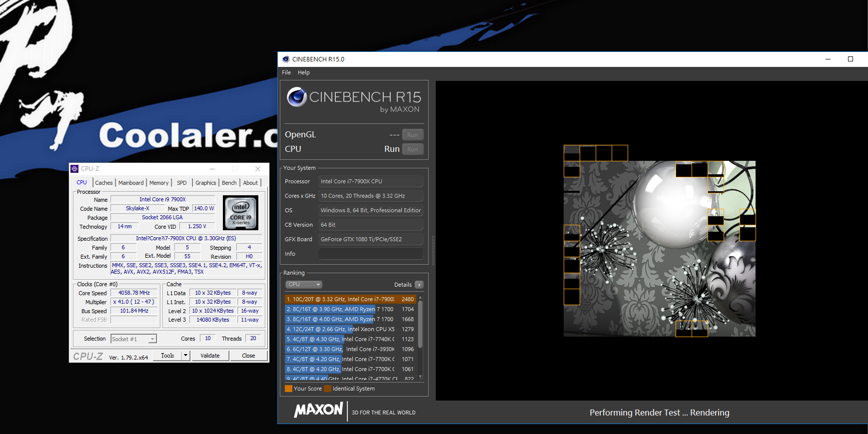The width and height of the screenshot is (868, 434).
Task: Click the Bus Speed value 101.84 MHz
Action: (134, 311)
